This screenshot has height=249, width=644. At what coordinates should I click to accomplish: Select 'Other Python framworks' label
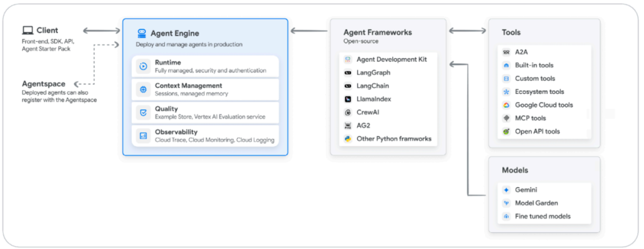point(394,139)
